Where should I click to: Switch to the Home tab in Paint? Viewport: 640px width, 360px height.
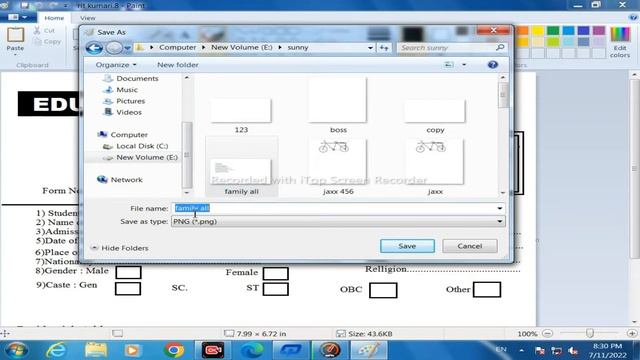54,18
